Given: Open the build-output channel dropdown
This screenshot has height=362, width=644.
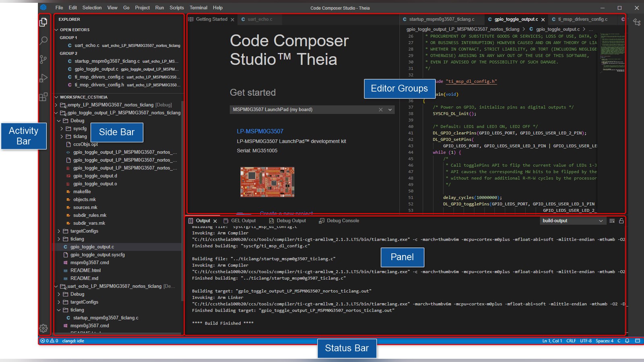Looking at the screenshot, I should point(572,221).
